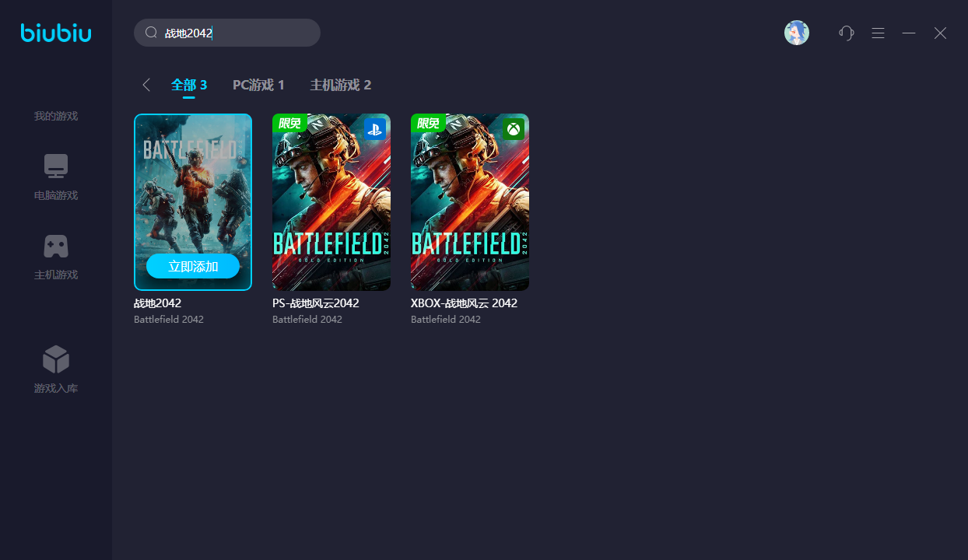Screen dimensions: 968x560
Task: Switch to the 全部 3 tab
Action: (x=189, y=85)
